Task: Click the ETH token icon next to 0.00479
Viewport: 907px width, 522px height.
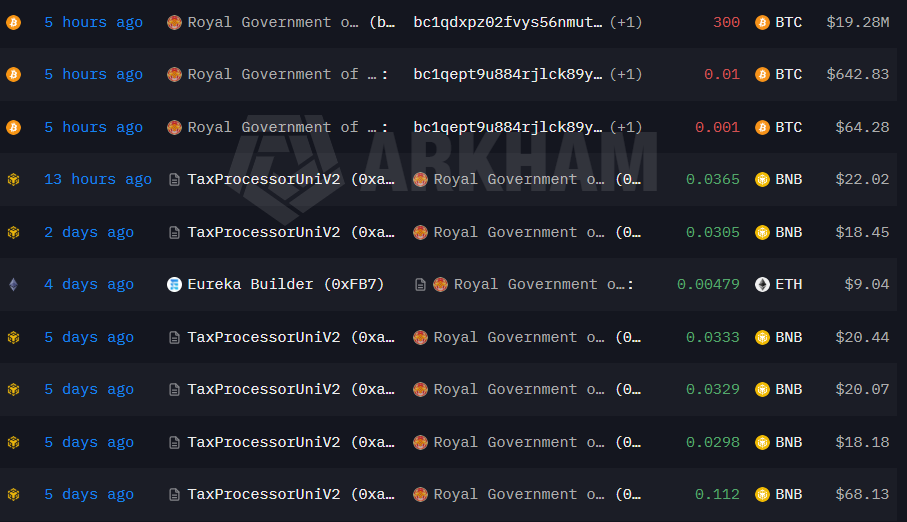Action: [x=762, y=285]
